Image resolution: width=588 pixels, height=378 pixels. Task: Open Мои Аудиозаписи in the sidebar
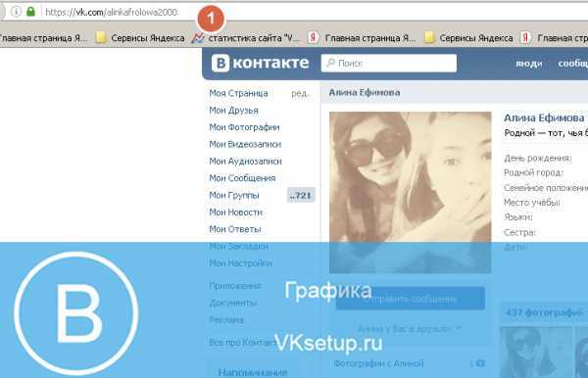[x=245, y=161]
